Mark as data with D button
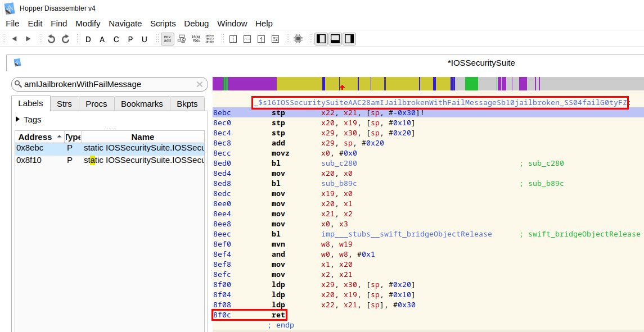This screenshot has height=332, width=644. coord(88,39)
